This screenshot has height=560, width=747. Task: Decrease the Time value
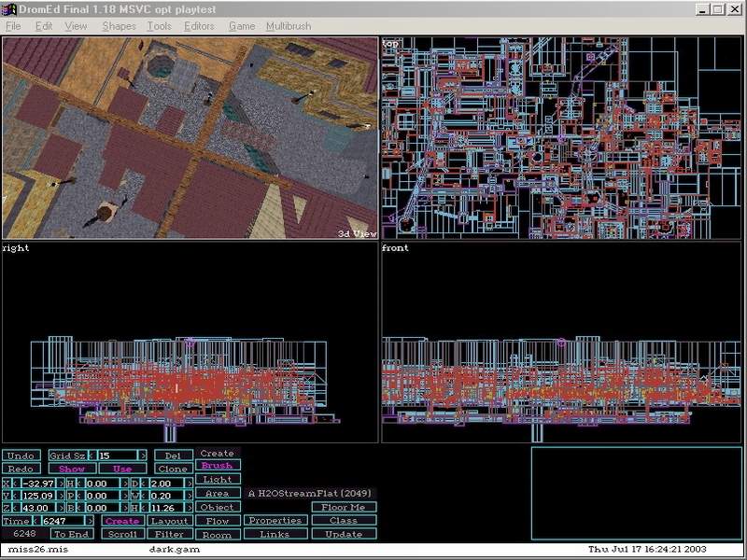pyautogui.click(x=35, y=521)
